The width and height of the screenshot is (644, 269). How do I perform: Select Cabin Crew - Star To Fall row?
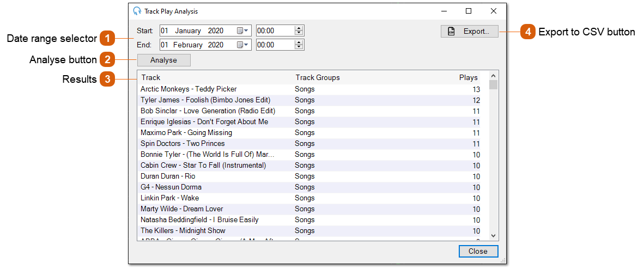309,166
